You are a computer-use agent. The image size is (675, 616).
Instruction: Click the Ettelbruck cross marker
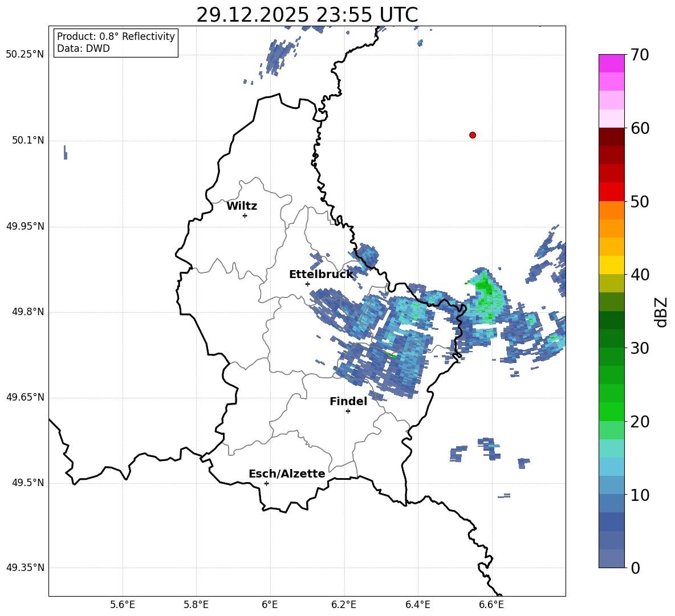pos(307,284)
